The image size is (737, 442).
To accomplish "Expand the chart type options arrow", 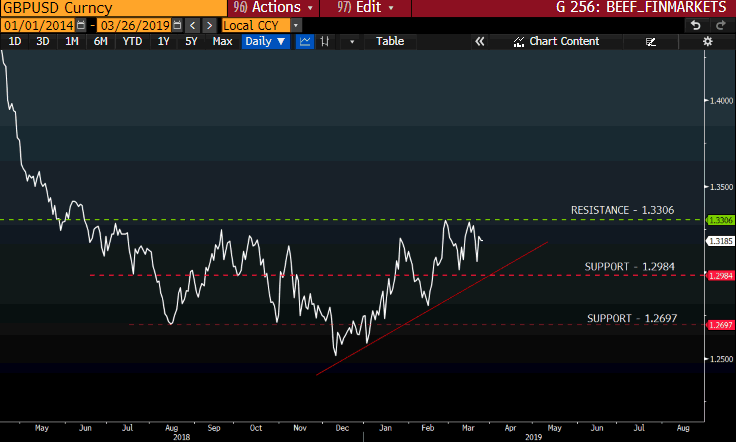I will tap(352, 42).
